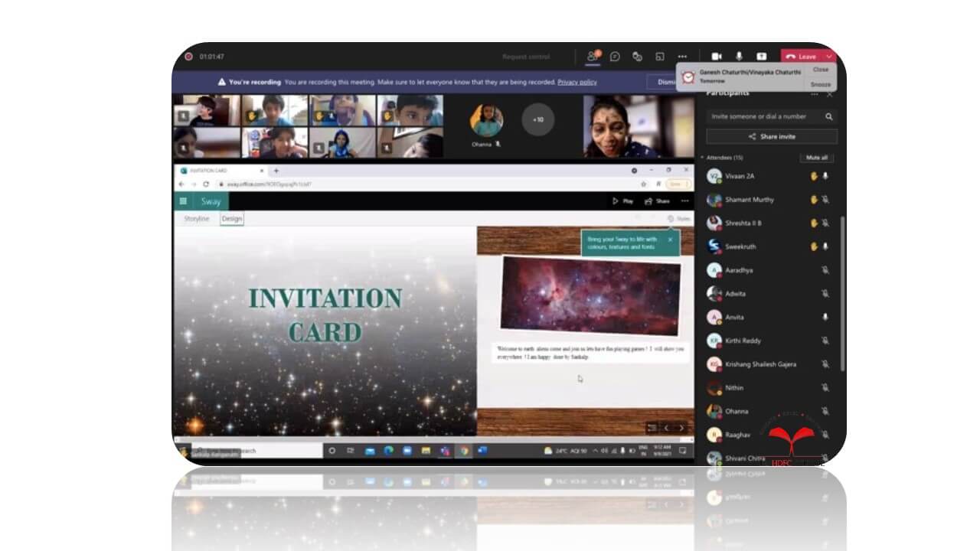Screen dimensions: 980x551
Task: Close the Ganesh Chaturthi reminder
Action: [821, 70]
